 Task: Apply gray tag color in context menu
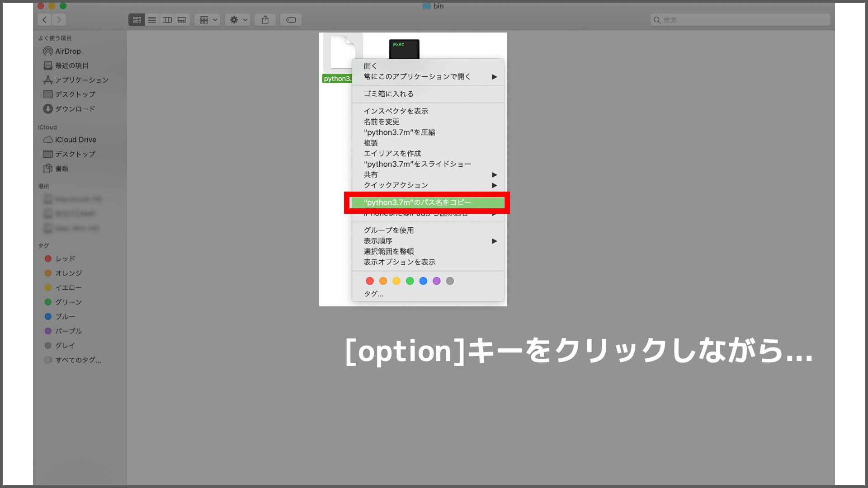tap(450, 281)
